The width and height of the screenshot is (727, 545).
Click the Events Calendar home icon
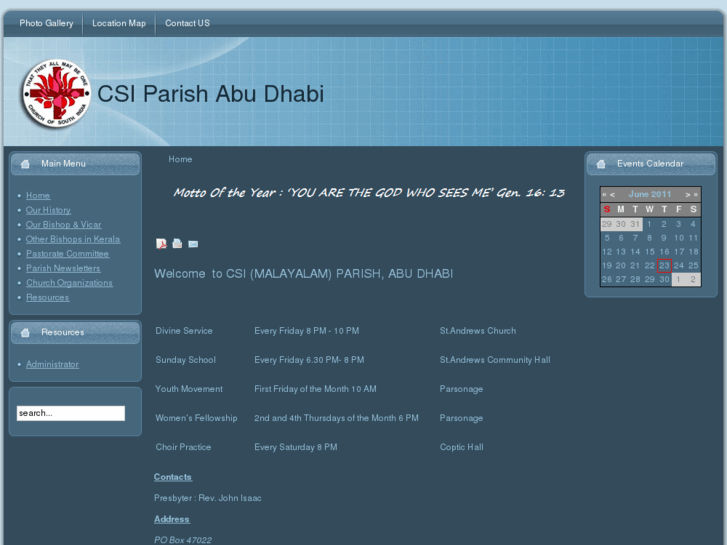(601, 164)
